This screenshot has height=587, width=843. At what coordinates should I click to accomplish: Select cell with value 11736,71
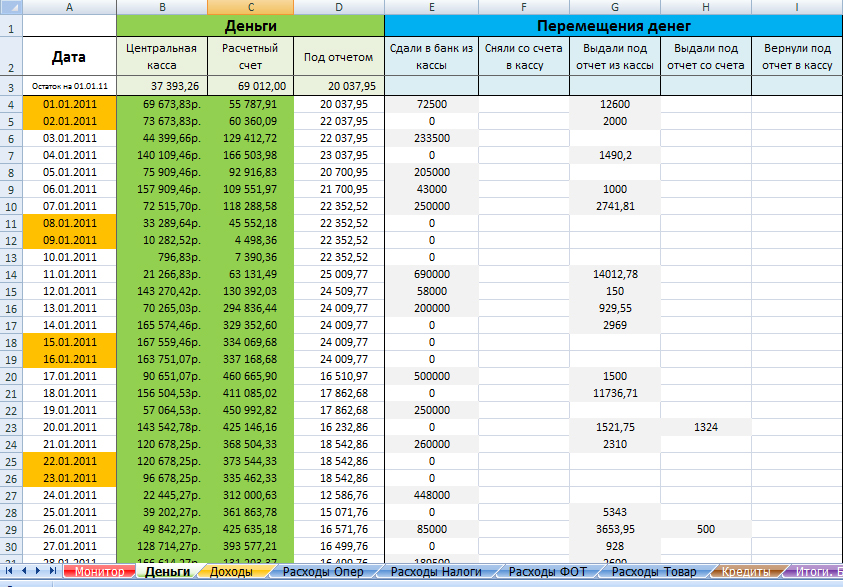pyautogui.click(x=615, y=393)
